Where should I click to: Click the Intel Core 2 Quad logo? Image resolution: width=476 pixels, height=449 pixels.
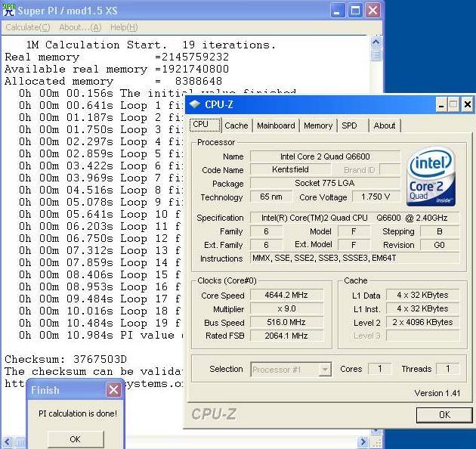click(x=431, y=177)
